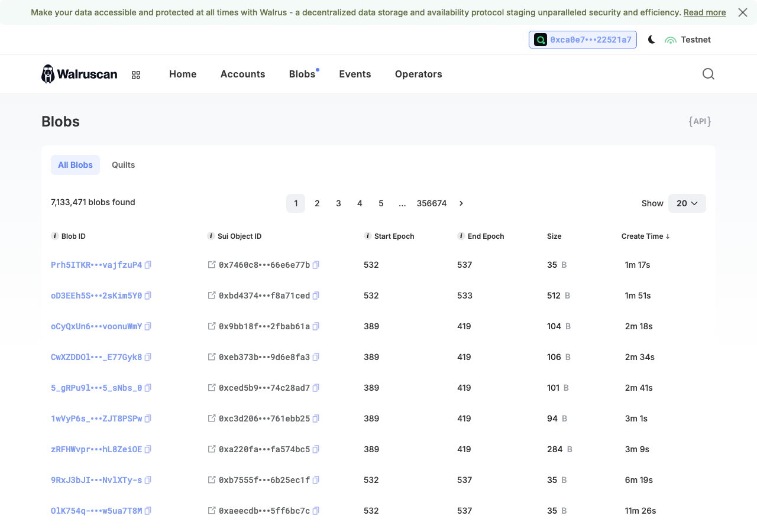Toggle dark mode with the moon icon
The image size is (757, 532).
[651, 40]
